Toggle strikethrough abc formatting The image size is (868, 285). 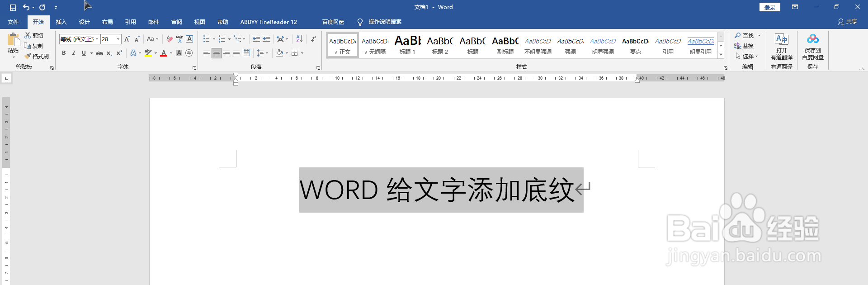click(99, 53)
